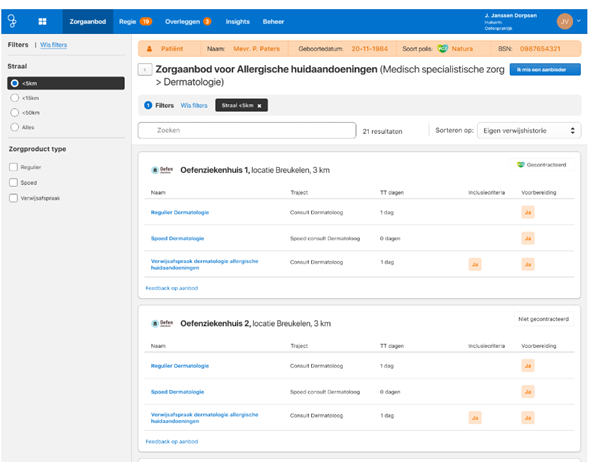Open the Beheer tab
605x462 pixels.
coord(273,20)
